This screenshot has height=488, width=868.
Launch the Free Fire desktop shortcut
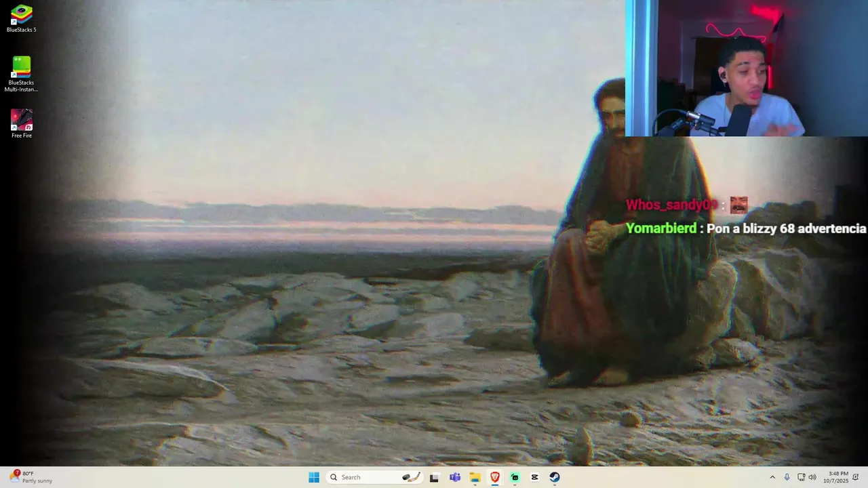21,123
